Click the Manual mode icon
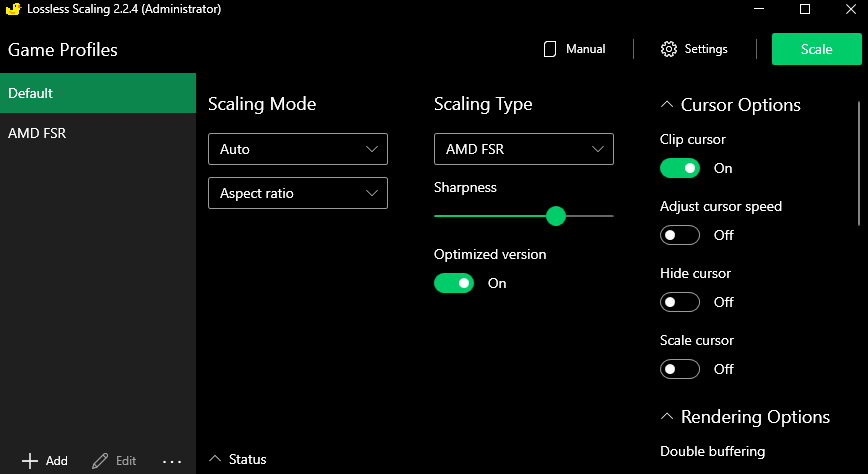 pyautogui.click(x=549, y=49)
